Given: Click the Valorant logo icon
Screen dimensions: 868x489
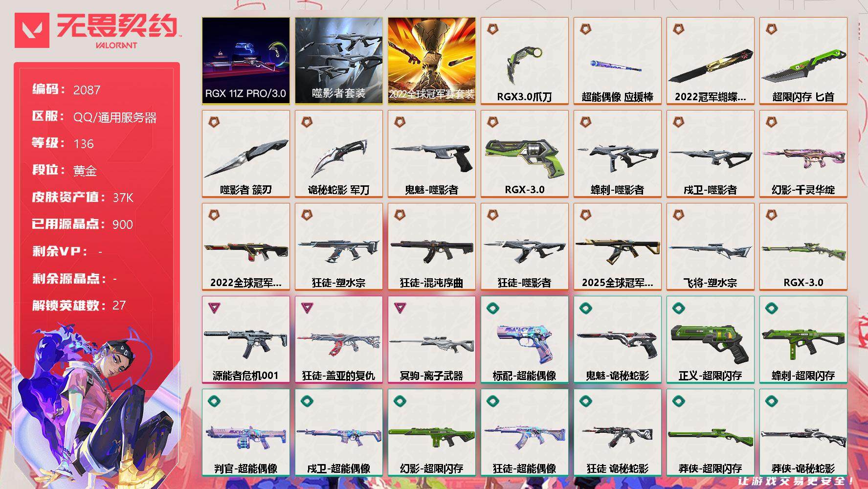Looking at the screenshot, I should click(x=32, y=30).
